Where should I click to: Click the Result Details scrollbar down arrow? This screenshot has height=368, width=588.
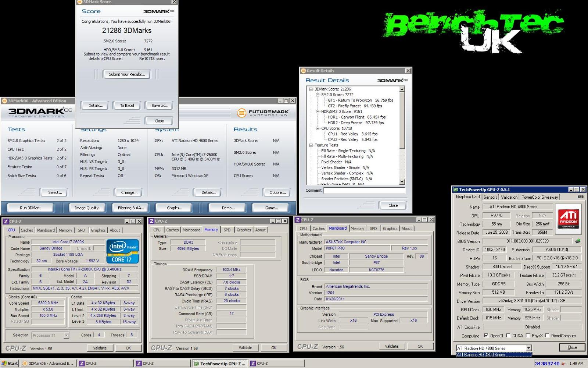tap(402, 182)
